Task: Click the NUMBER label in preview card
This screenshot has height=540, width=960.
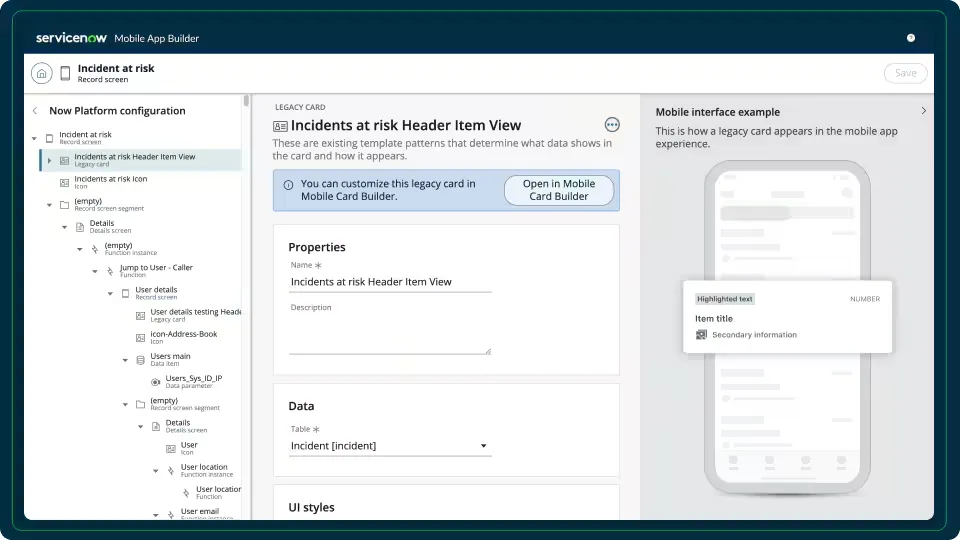Action: 865,299
